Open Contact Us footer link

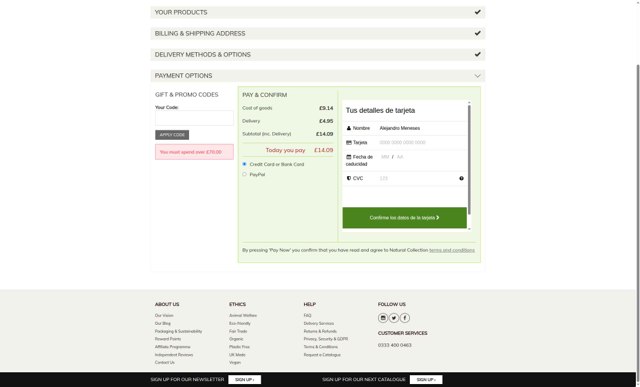click(x=164, y=363)
